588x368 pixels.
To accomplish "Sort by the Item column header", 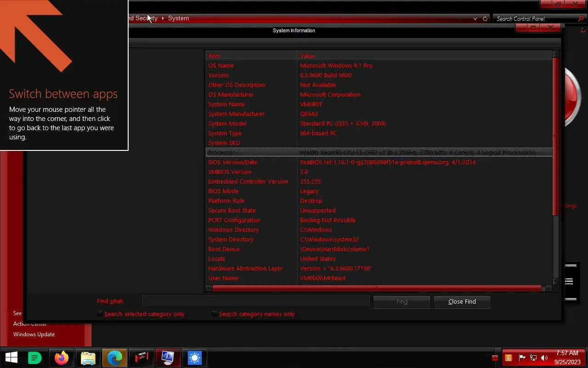I will 251,56.
